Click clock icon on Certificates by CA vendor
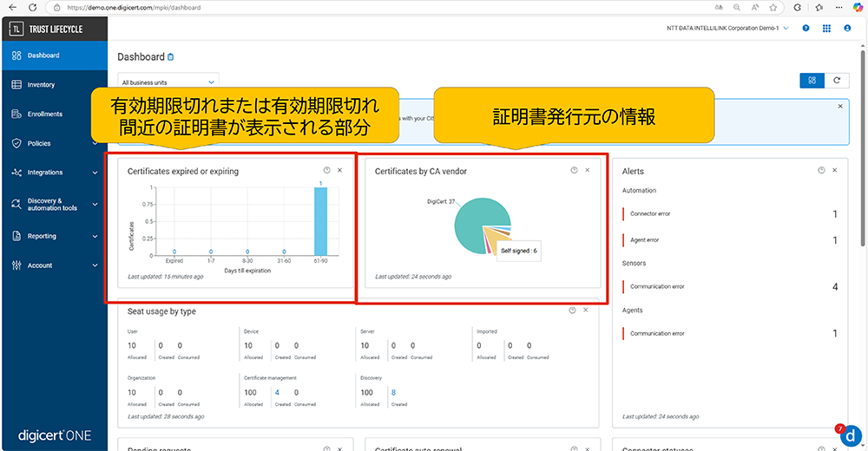868x451 pixels. coord(574,171)
